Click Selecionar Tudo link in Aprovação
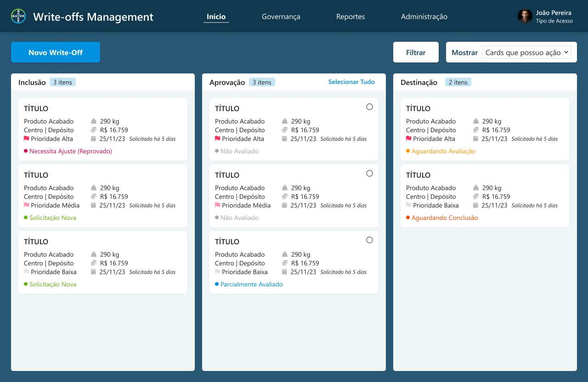The image size is (588, 382). pos(351,82)
